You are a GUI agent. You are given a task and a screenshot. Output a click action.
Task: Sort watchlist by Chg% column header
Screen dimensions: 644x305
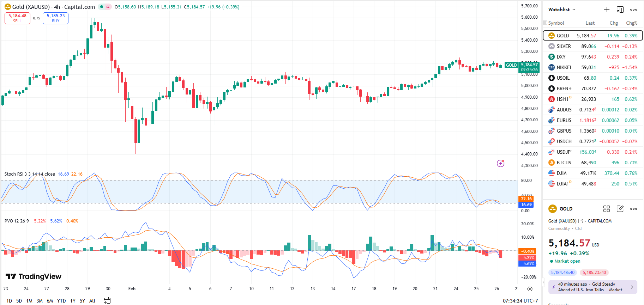tap(631, 23)
